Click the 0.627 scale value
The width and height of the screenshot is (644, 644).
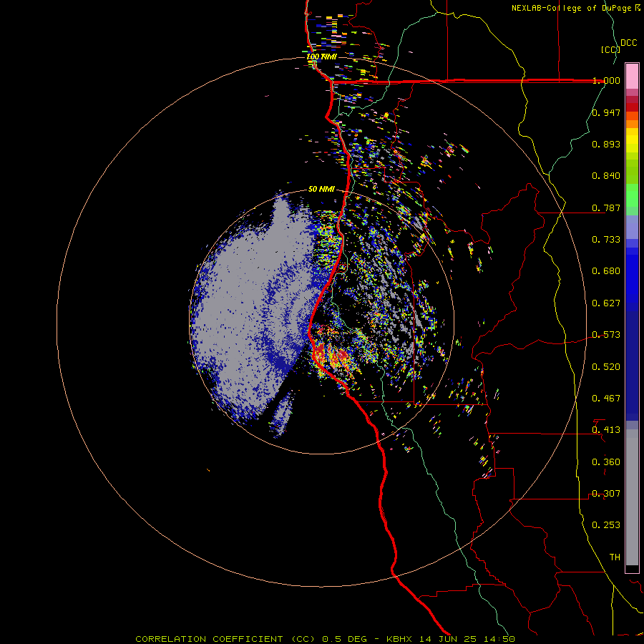pyautogui.click(x=606, y=303)
